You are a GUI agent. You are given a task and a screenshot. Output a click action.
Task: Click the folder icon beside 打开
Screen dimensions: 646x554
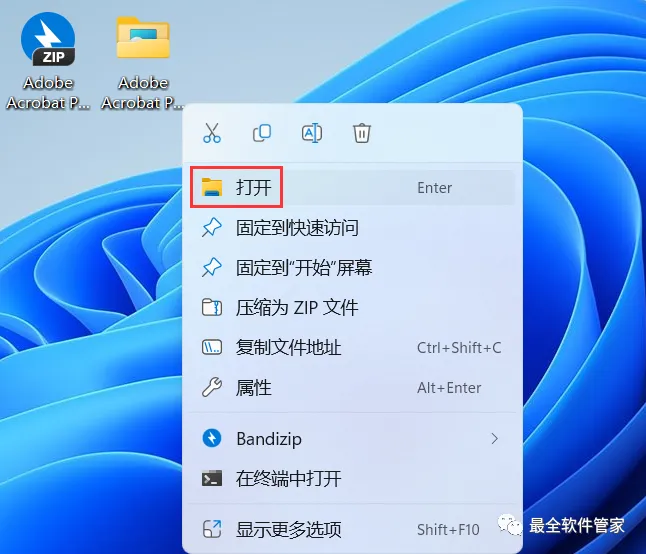212,187
